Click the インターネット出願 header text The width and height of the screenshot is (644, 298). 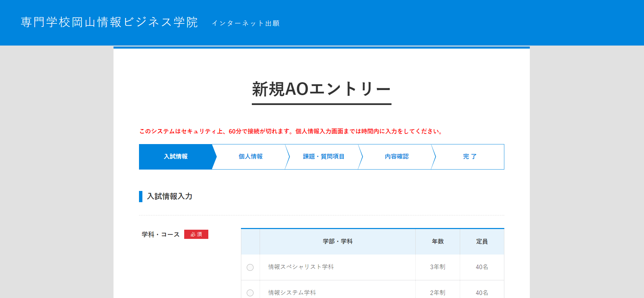point(245,23)
